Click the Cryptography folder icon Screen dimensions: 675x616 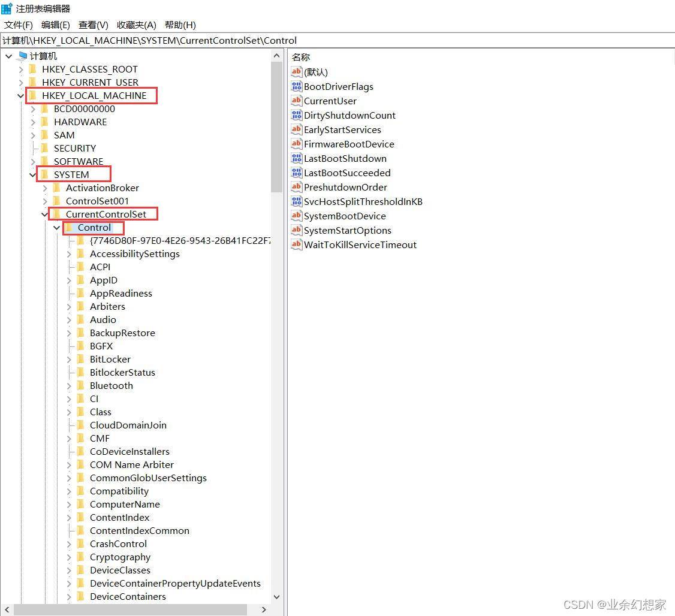(x=80, y=557)
